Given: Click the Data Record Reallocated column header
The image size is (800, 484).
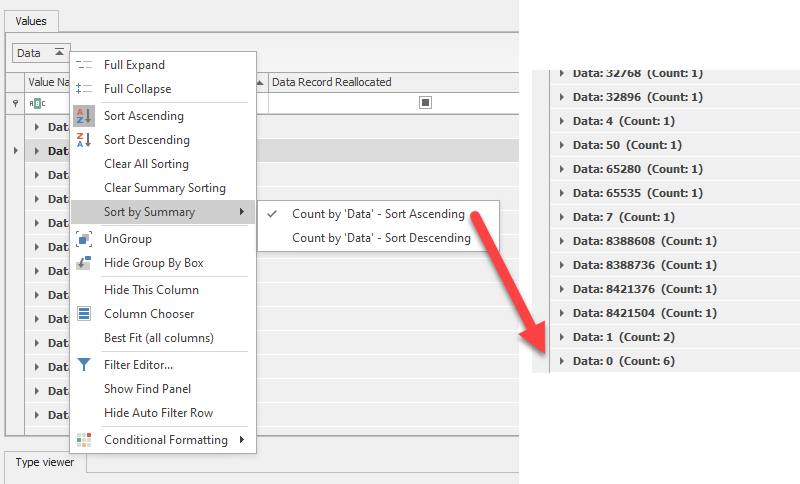Looking at the screenshot, I should coord(393,82).
